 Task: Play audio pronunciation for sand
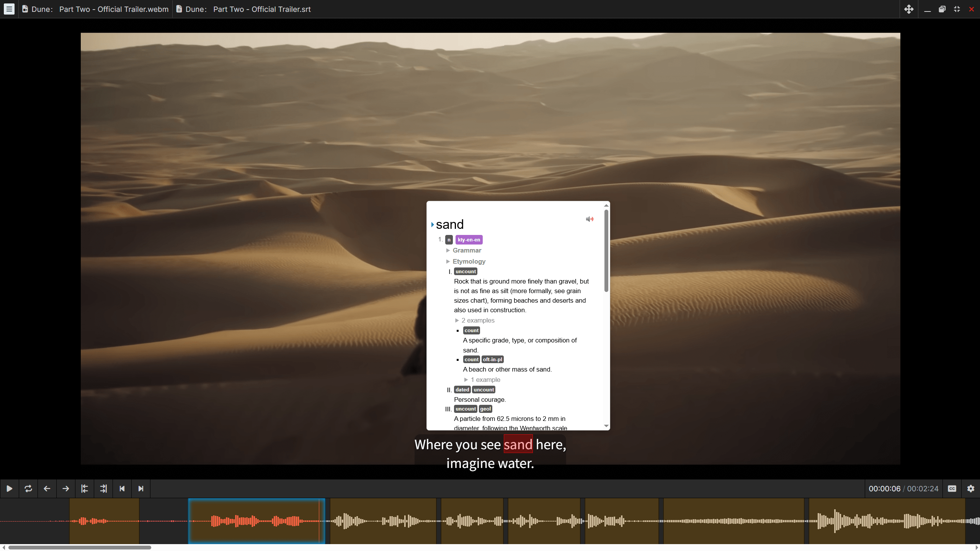click(590, 219)
